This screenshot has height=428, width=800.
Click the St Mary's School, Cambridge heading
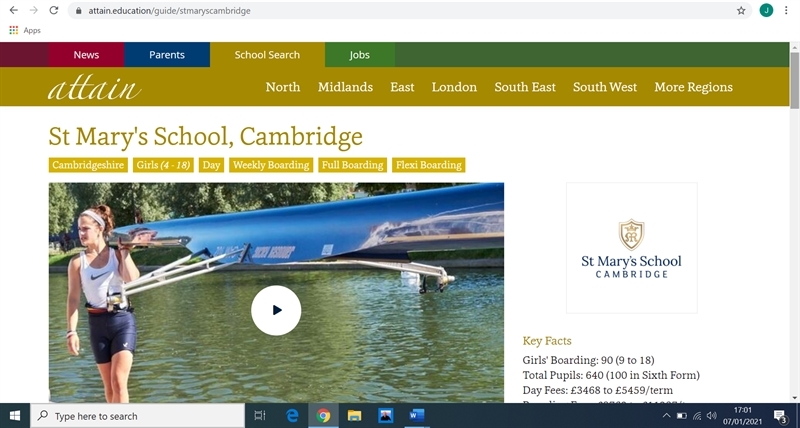206,136
